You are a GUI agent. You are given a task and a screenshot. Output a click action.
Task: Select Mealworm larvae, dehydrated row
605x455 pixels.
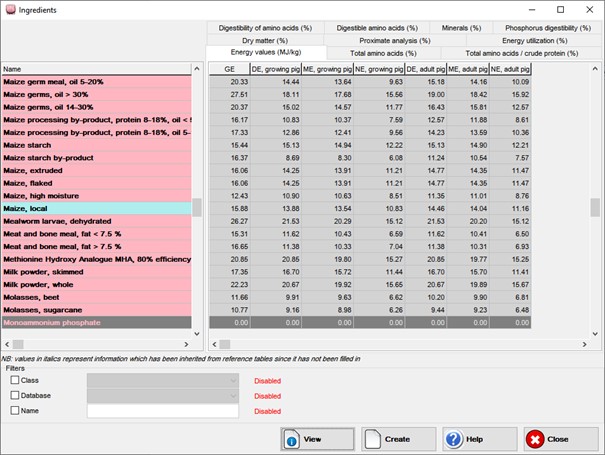(x=96, y=221)
